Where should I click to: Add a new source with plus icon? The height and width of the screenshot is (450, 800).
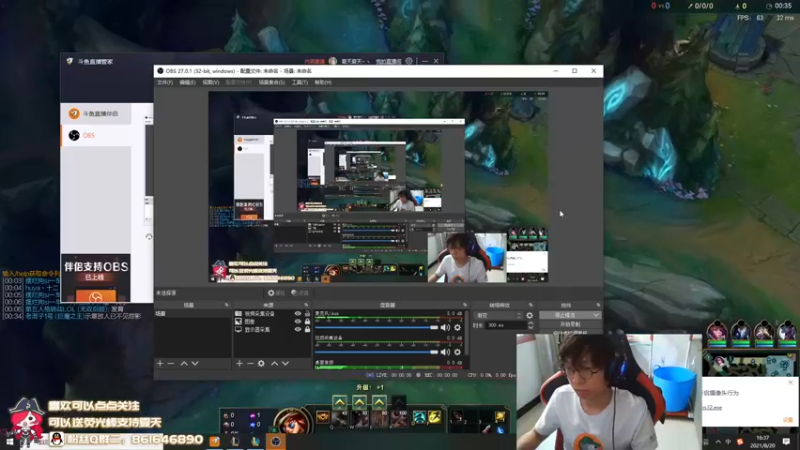pyautogui.click(x=239, y=363)
